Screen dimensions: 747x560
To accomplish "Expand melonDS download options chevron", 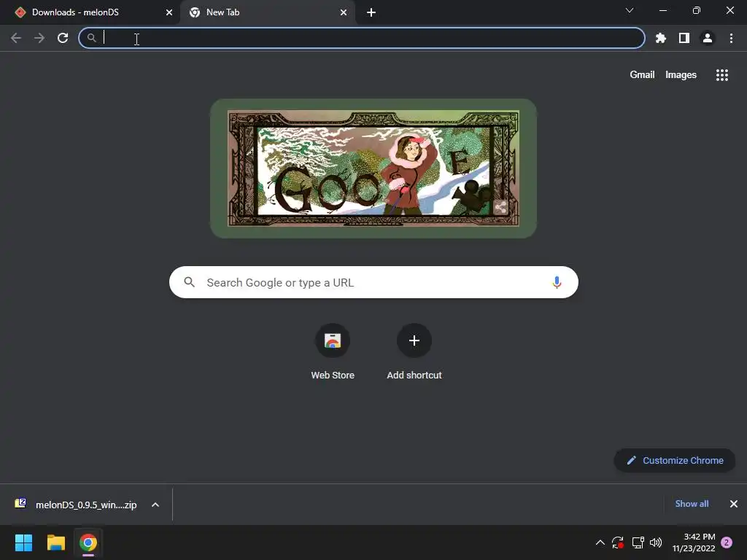I will point(155,505).
